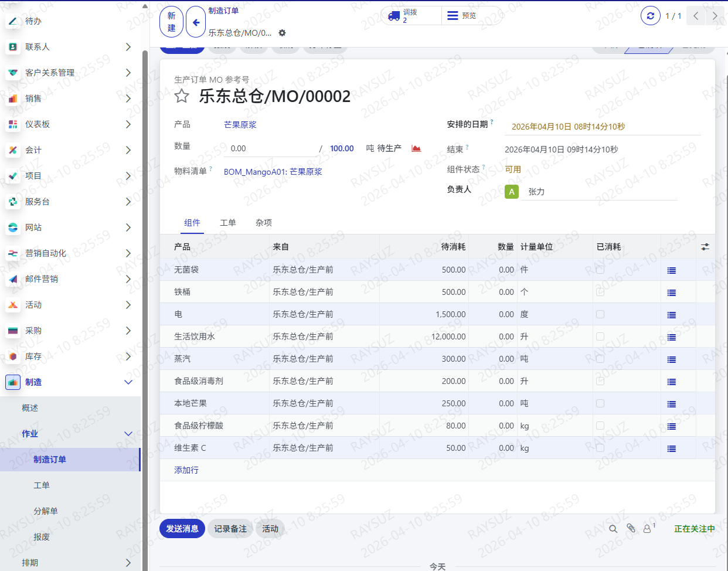Open 分解单 in sidebar menu
This screenshot has height=571, width=728.
tap(46, 511)
